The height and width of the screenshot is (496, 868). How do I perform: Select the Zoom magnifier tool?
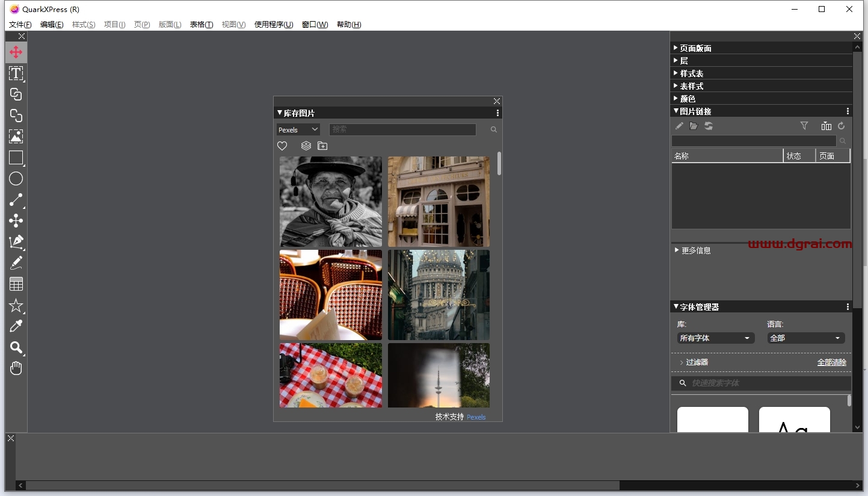click(x=16, y=347)
